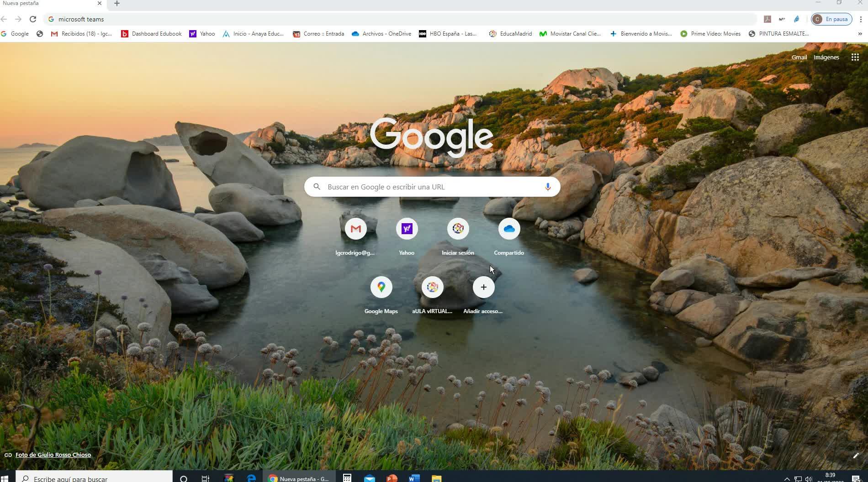Click the unnamed globe bookmark beside Google

(40, 34)
